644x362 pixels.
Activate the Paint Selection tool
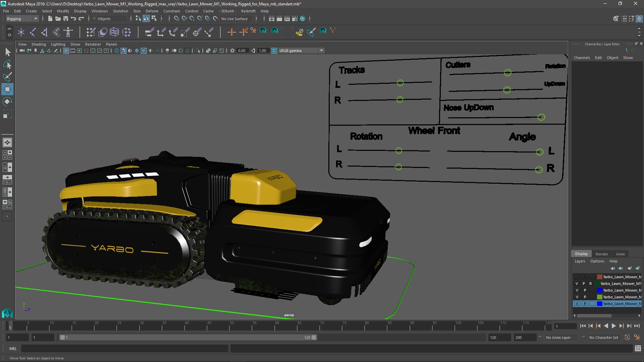pyautogui.click(x=7, y=77)
